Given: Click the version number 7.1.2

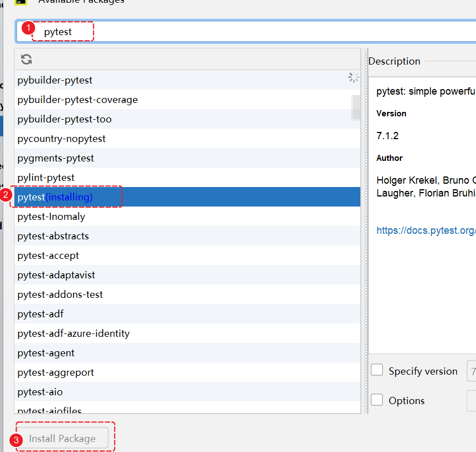Looking at the screenshot, I should coord(388,136).
